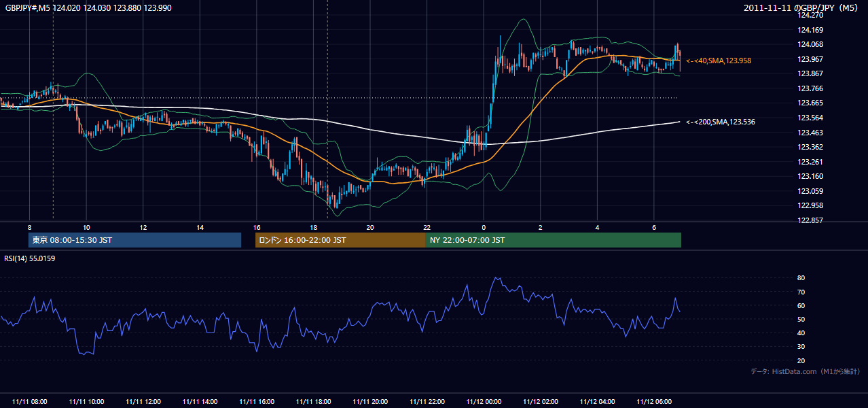Click the hour 18 label under the price chart

[313, 228]
